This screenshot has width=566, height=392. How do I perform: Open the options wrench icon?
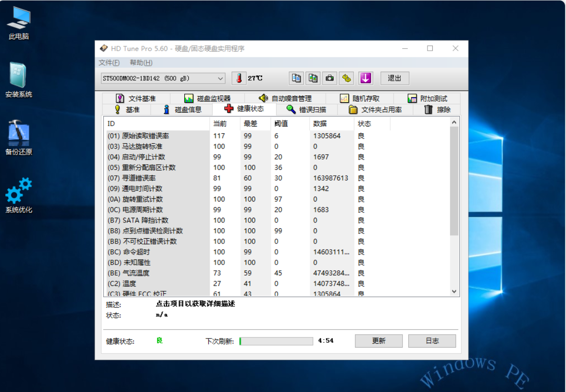[x=347, y=78]
